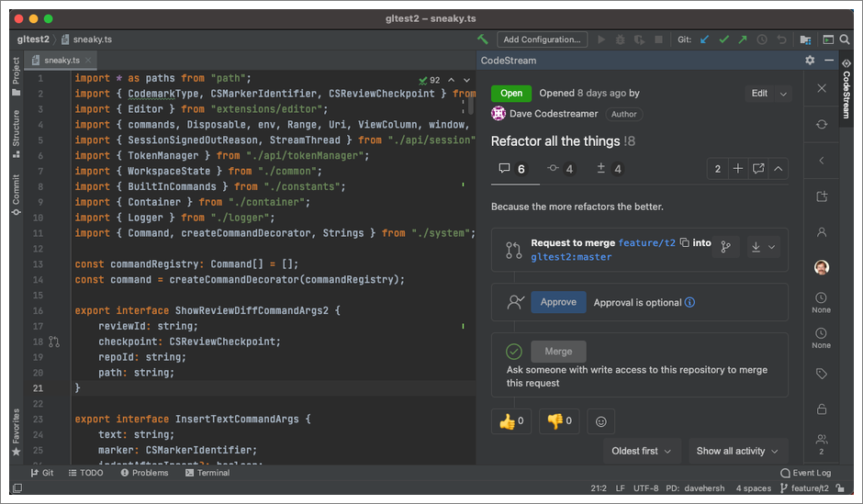Click the Run play icon in toolbar
The image size is (863, 504).
601,39
